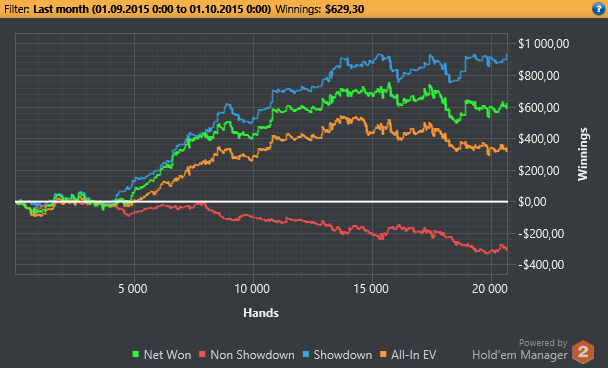
Task: Click the Powered by Hold'em Manager text
Action: (520, 350)
